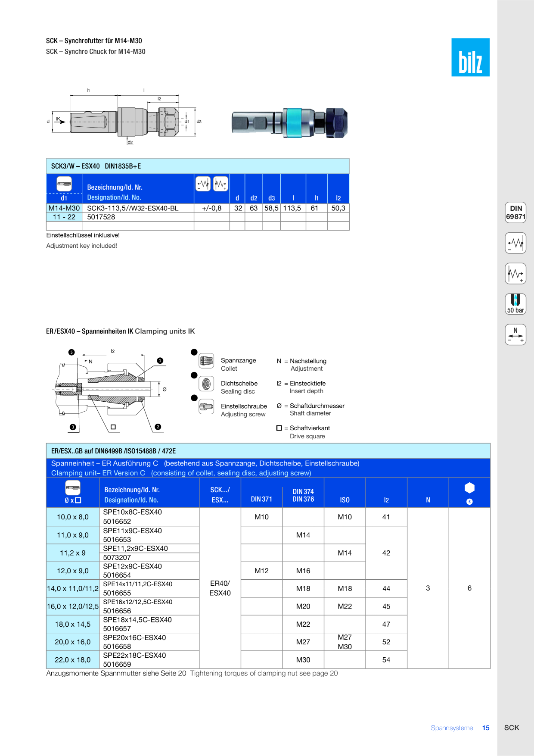Click the '113,5' length value
The height and width of the screenshot is (756, 534).
point(292,208)
